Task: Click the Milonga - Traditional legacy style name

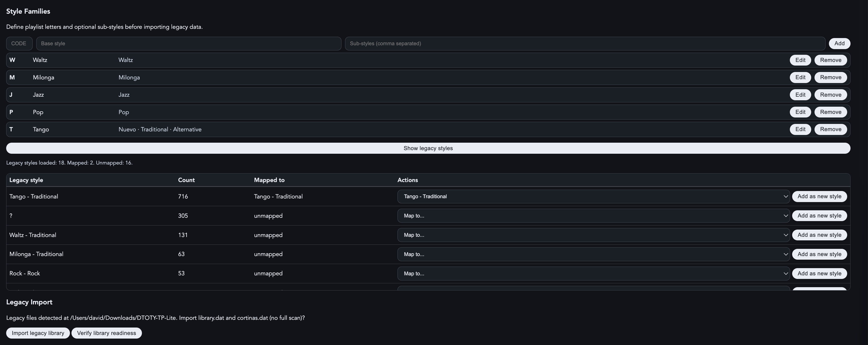Action: [x=37, y=254]
